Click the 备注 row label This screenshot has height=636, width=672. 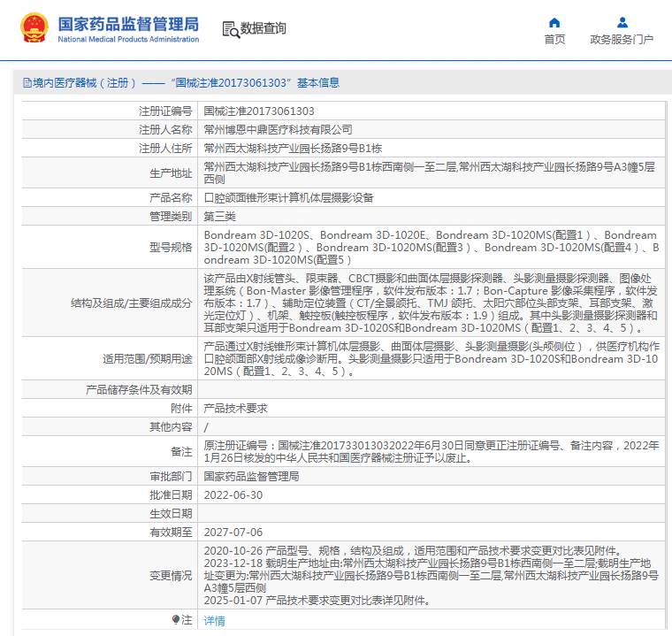coord(181,452)
